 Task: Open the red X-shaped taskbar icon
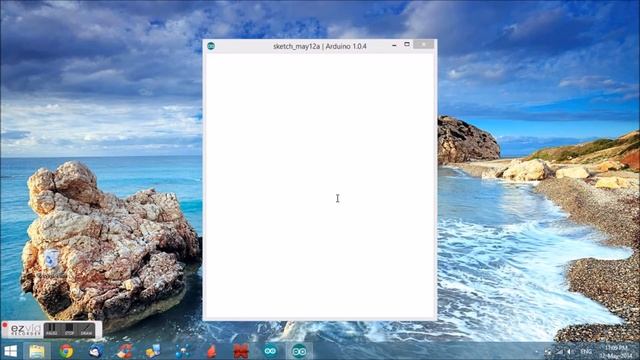coord(241,351)
